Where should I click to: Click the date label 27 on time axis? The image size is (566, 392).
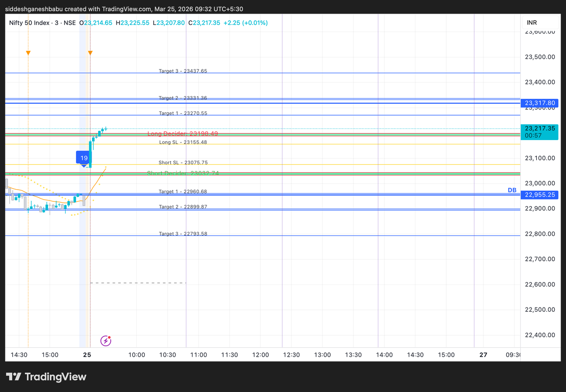click(483, 355)
